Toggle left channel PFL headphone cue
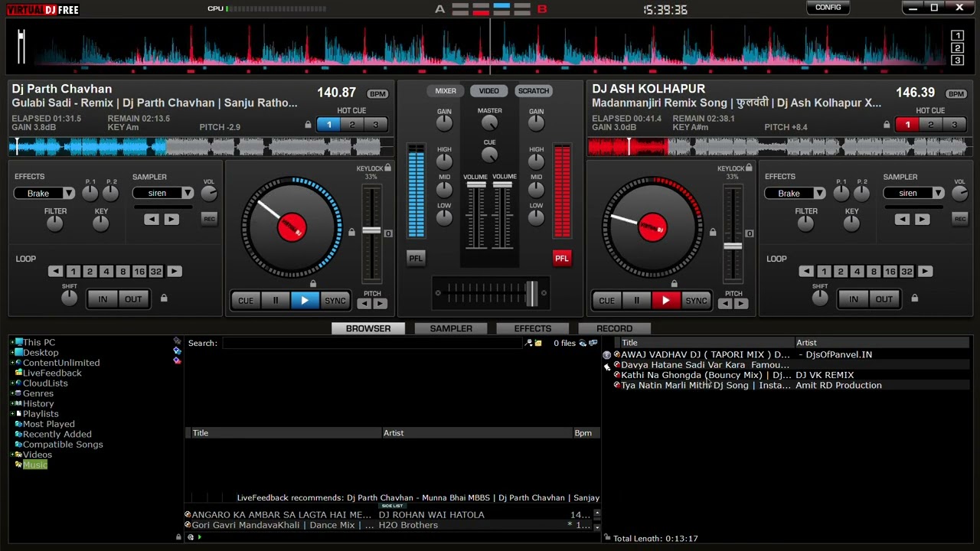Image resolution: width=980 pixels, height=551 pixels. click(x=415, y=259)
